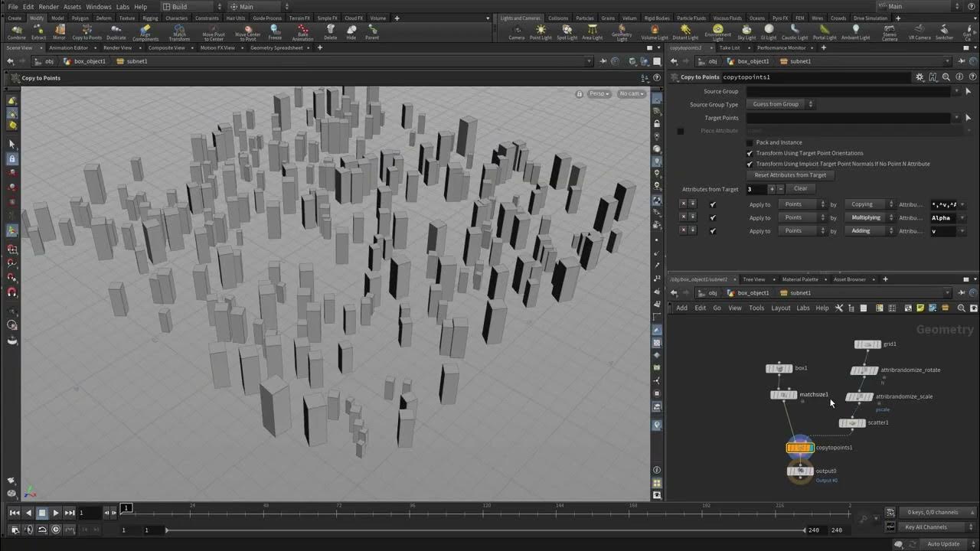Screen dimensions: 980x551
Task: Select the grid1 node
Action: click(x=867, y=344)
